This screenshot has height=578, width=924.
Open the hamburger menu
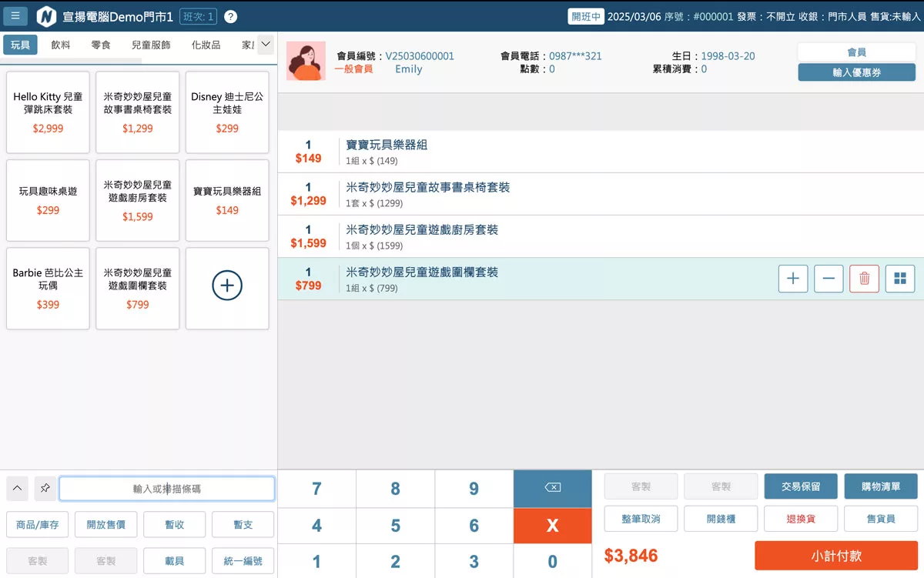[x=15, y=16]
